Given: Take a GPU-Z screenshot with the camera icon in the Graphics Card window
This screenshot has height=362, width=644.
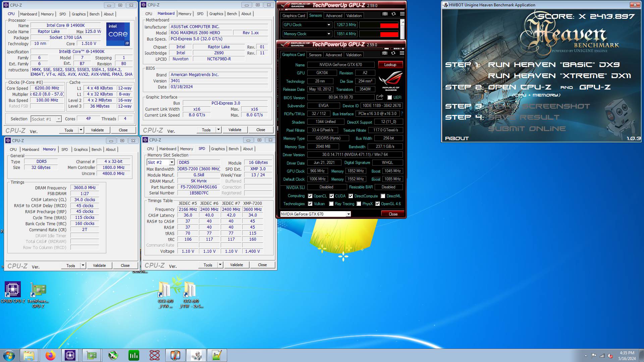Looking at the screenshot, I should 385,53.
